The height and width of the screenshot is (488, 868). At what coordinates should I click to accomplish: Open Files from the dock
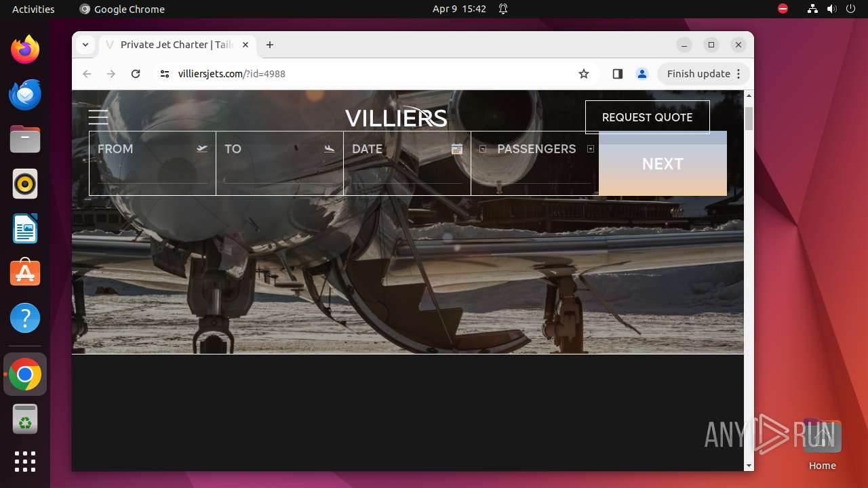(25, 139)
